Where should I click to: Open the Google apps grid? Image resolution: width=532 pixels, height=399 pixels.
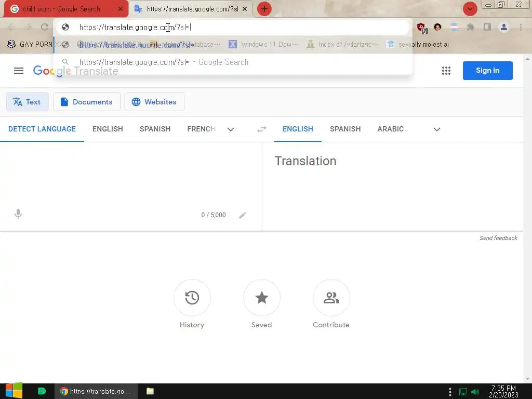click(x=446, y=71)
